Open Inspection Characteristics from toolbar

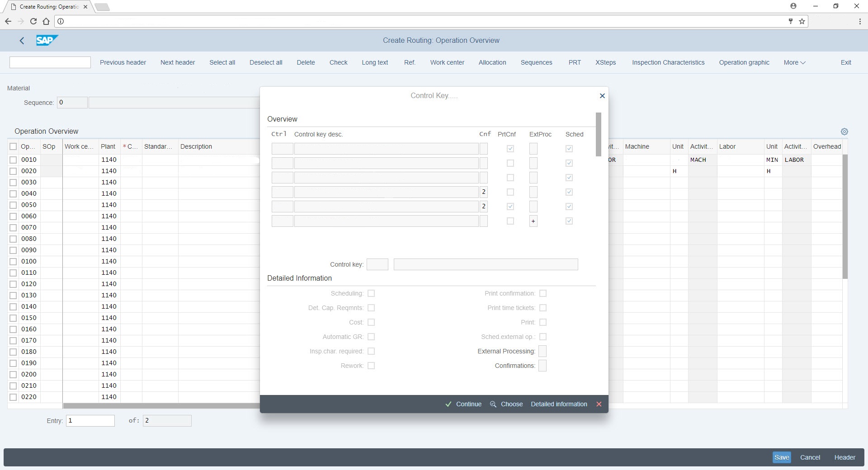[x=668, y=62]
